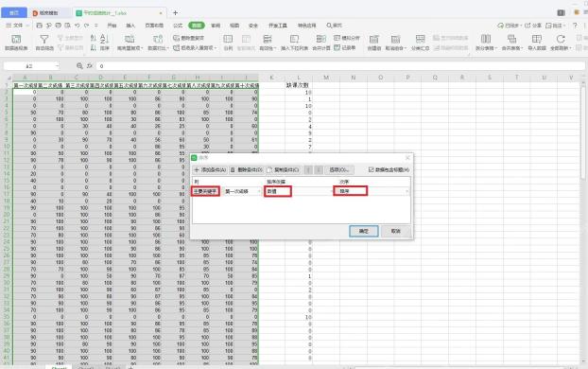Click the consolidate (合并计算) icon
The height and width of the screenshot is (369, 588).
coord(321,39)
